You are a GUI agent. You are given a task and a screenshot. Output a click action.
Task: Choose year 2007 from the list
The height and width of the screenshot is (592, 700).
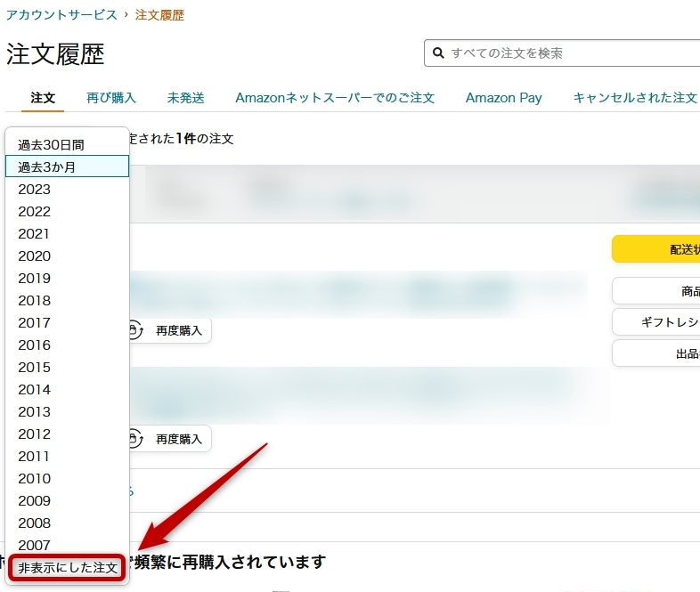35,545
